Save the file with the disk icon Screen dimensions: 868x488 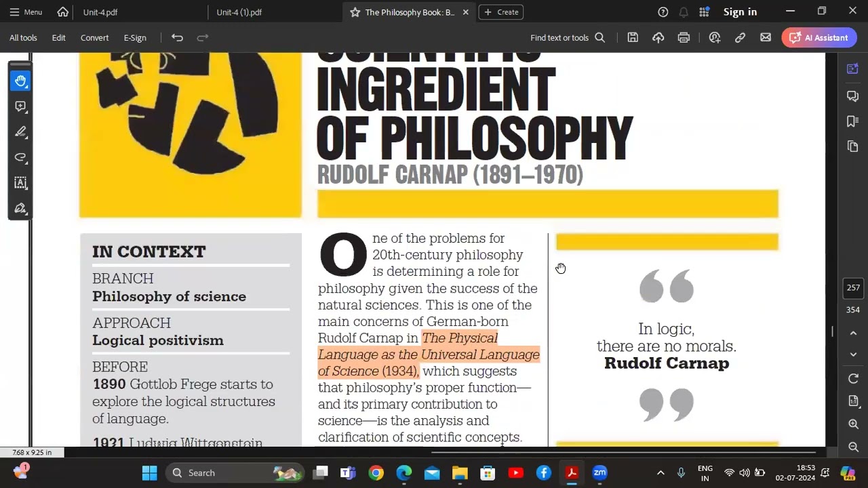point(633,38)
